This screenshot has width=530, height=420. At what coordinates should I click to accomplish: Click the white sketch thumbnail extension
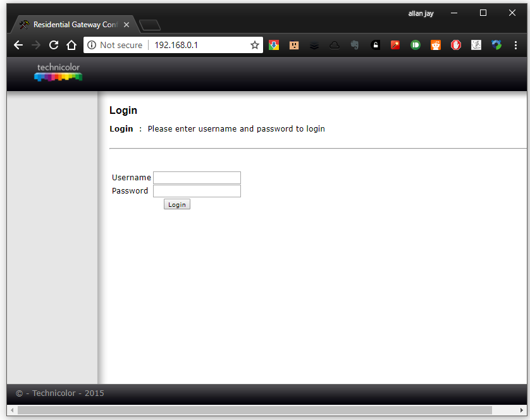476,45
